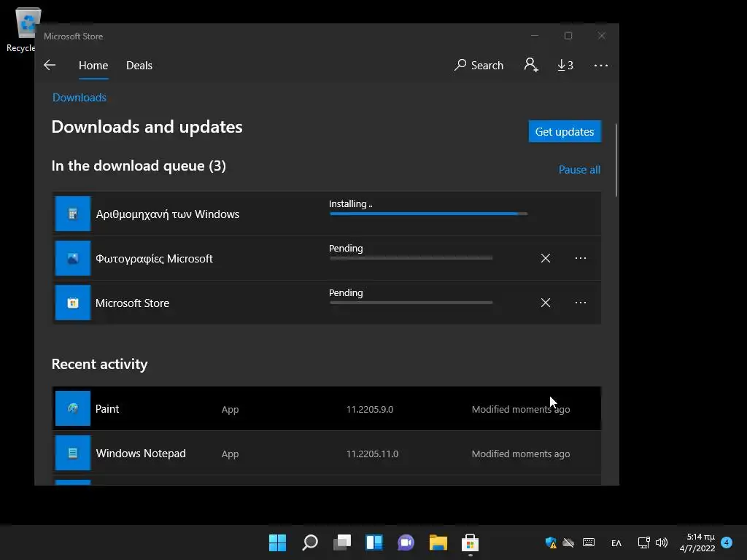Screen dimensions: 747x560
Task: Click the Φωτογραφίες Microsoft photos icon
Action: 73,258
